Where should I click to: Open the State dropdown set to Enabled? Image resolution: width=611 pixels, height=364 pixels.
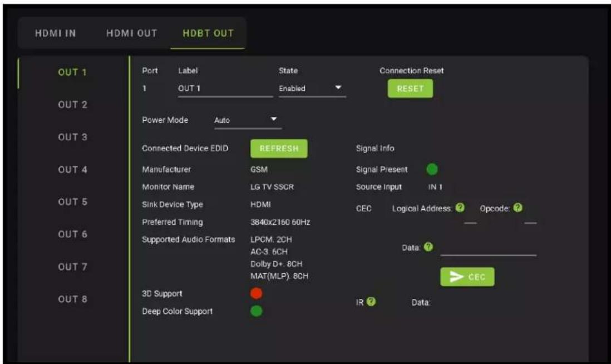click(x=312, y=88)
